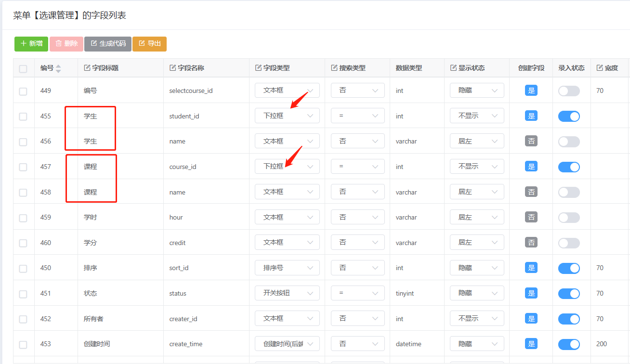630x364 pixels.
Task: Click the edit icon in 显示状态 header
Action: coord(454,68)
